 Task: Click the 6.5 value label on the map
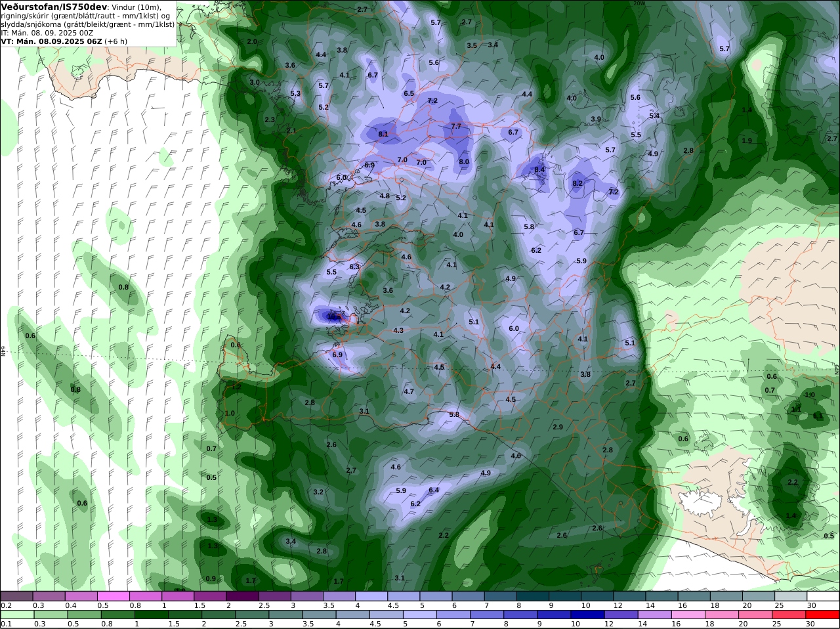[x=409, y=93]
